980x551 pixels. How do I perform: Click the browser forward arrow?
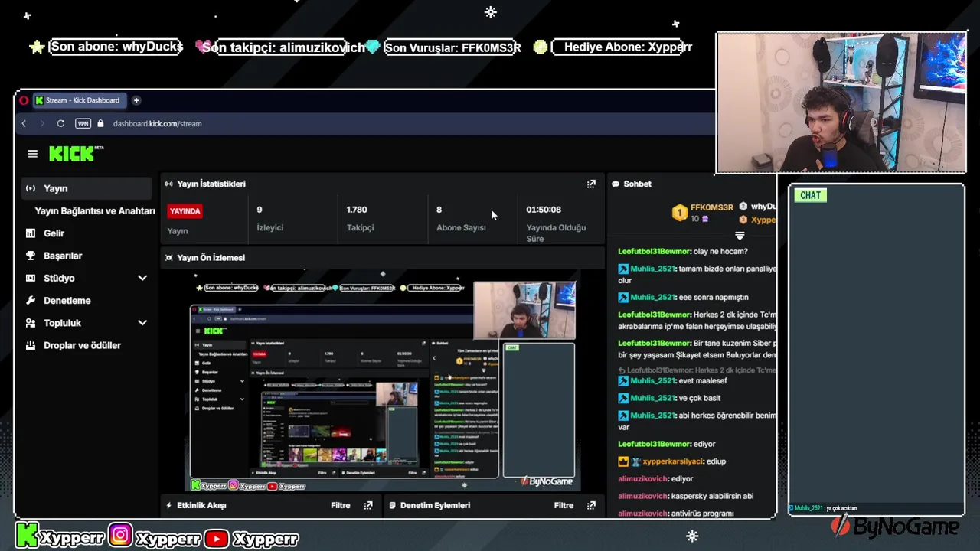[x=42, y=123]
